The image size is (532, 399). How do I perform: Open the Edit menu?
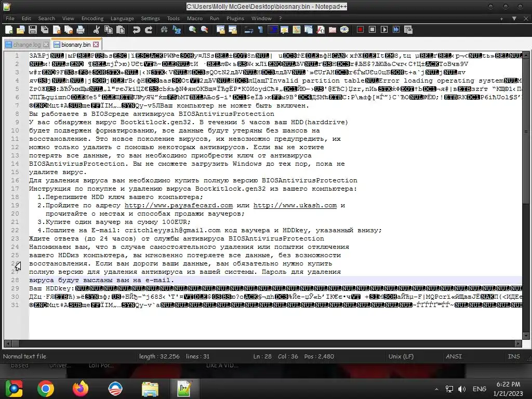pos(26,18)
